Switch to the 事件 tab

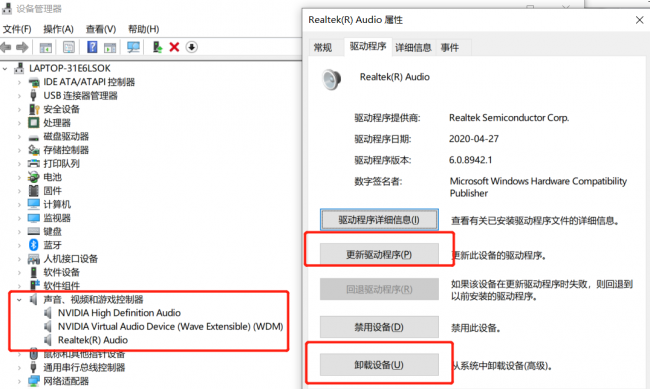450,48
